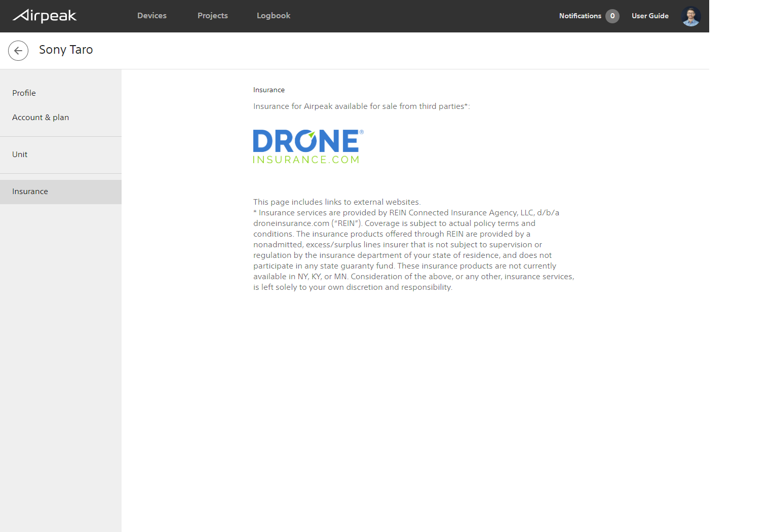Click line 'available in NY, KY, or MN'
The image size is (770, 532).
click(x=413, y=277)
